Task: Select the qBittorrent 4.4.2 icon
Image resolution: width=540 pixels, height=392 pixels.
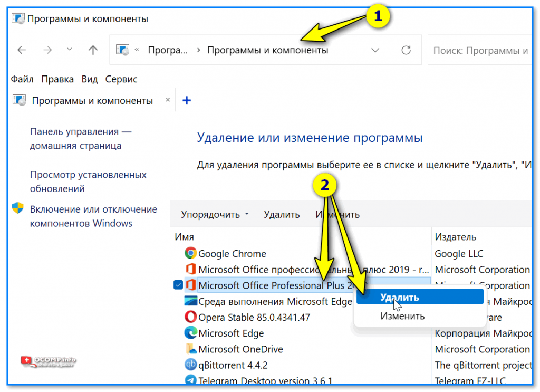Action: point(190,365)
